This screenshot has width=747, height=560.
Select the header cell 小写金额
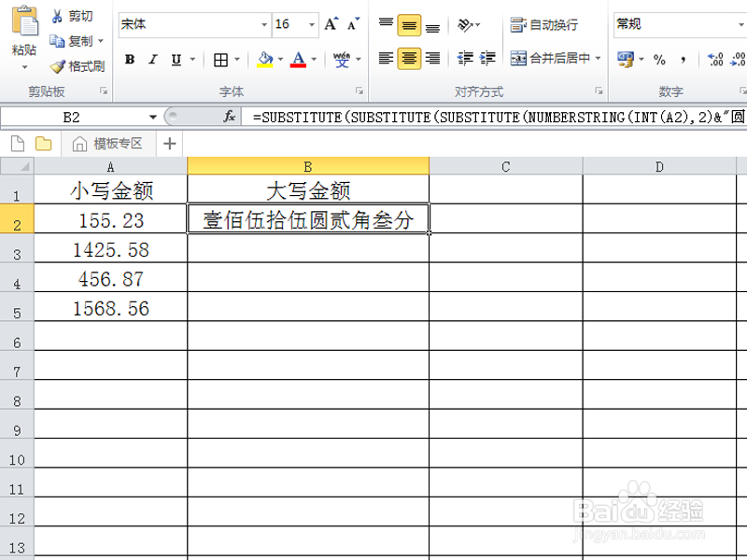(x=110, y=189)
